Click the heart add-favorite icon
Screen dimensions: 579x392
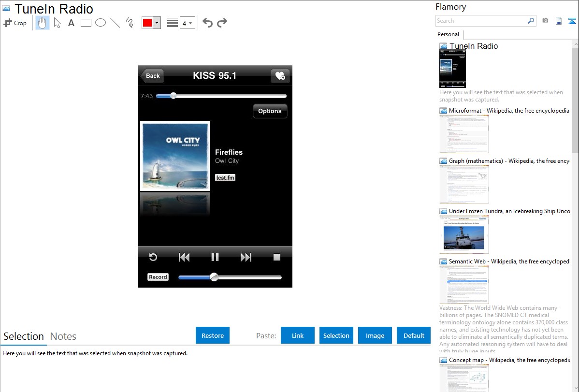(280, 76)
